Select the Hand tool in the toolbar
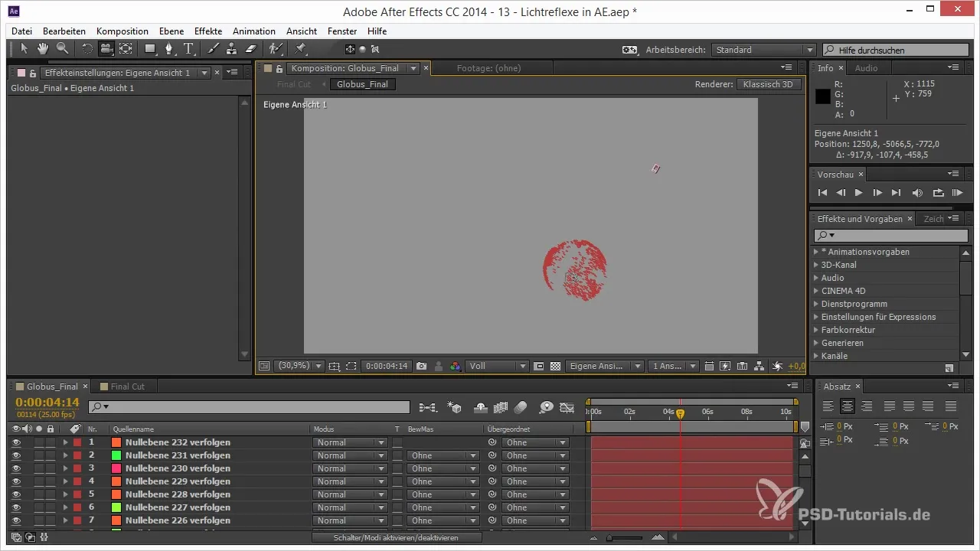980x551 pixels. (x=43, y=49)
